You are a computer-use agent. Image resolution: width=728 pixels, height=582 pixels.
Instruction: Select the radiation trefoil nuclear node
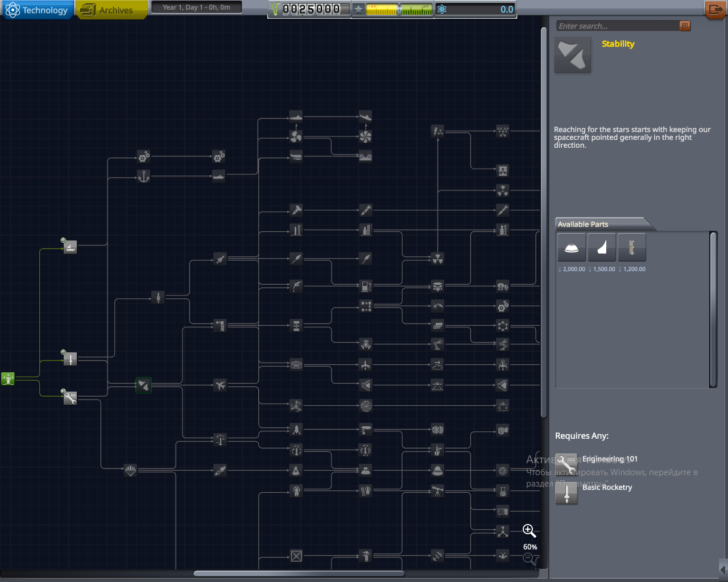click(437, 259)
